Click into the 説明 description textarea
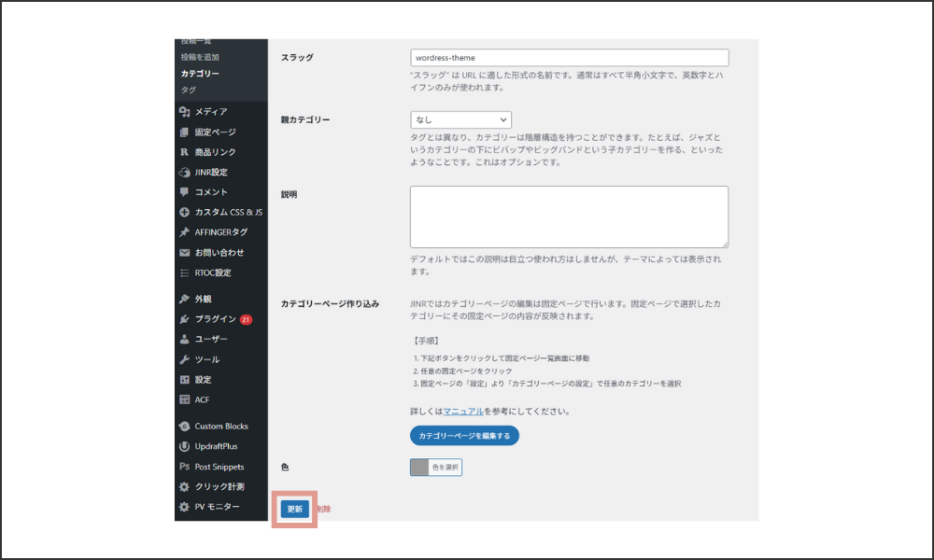934x560 pixels. click(569, 217)
